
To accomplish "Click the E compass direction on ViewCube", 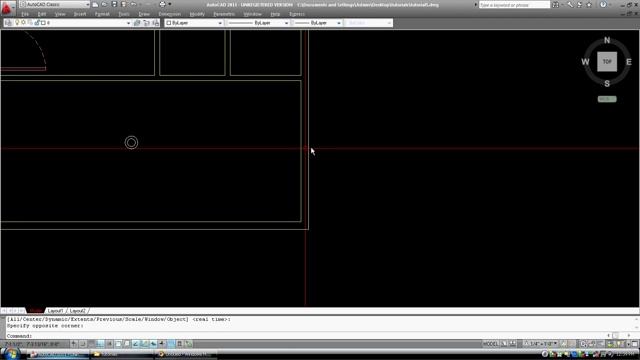I will tap(629, 62).
